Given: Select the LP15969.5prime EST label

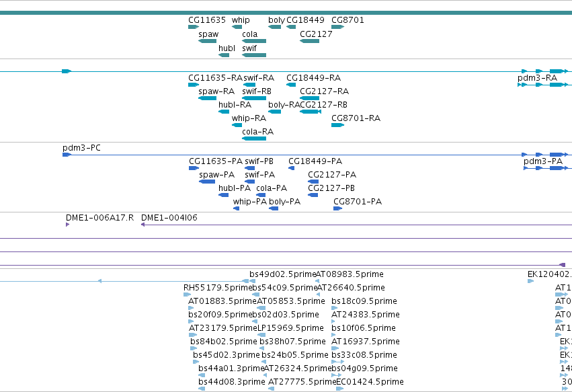Looking at the screenshot, I should point(291,328).
